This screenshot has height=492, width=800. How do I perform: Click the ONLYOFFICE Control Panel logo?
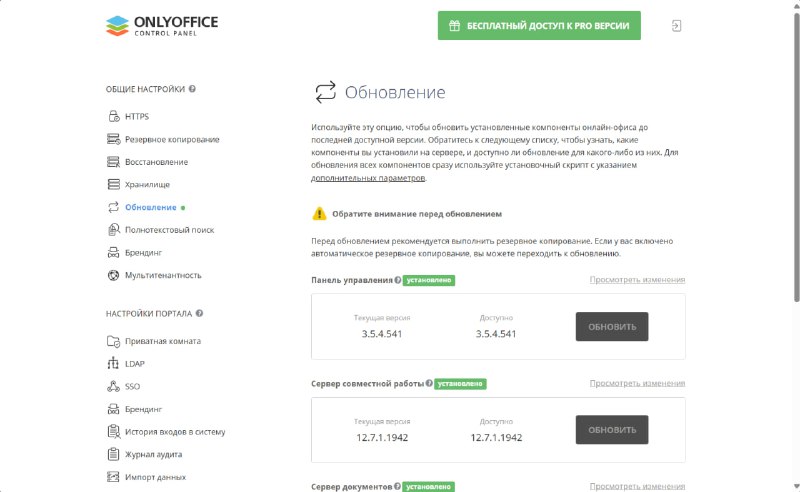(x=162, y=26)
